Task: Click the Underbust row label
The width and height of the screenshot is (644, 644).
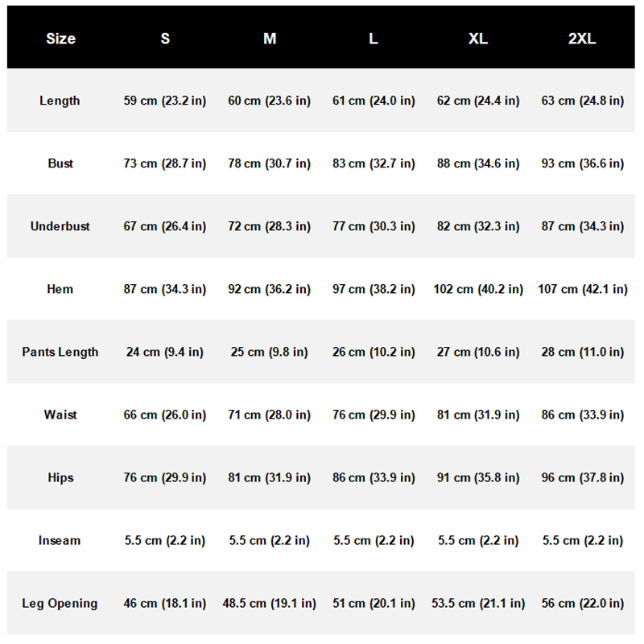Action: (60, 226)
